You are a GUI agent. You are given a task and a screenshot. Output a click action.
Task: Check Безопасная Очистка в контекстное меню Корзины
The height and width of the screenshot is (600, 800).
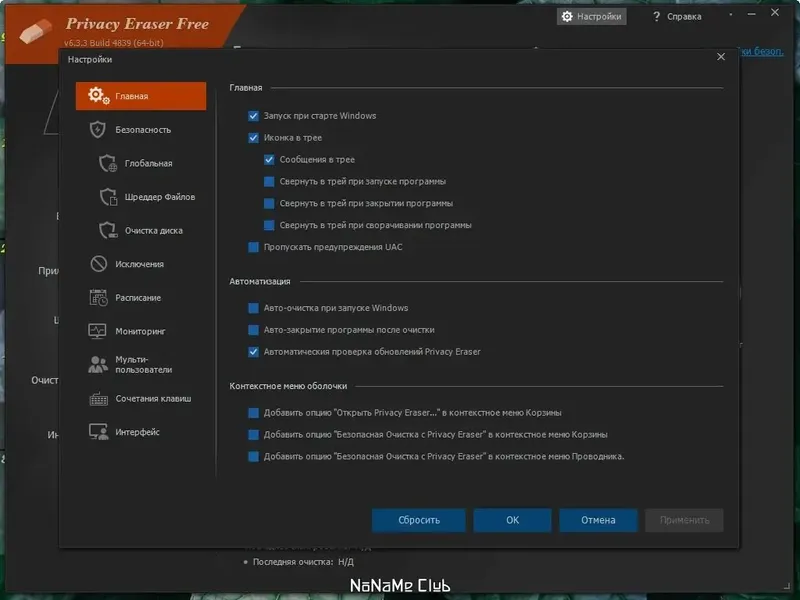click(x=253, y=435)
